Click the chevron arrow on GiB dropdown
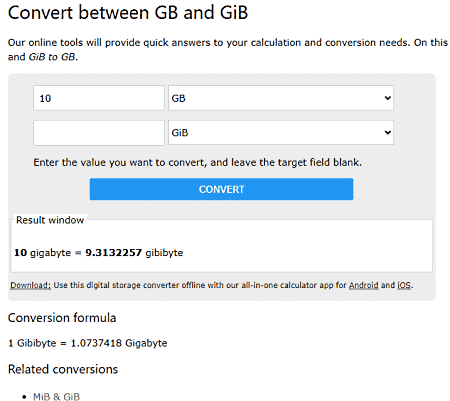This screenshot has height=401, width=450. pos(387,133)
